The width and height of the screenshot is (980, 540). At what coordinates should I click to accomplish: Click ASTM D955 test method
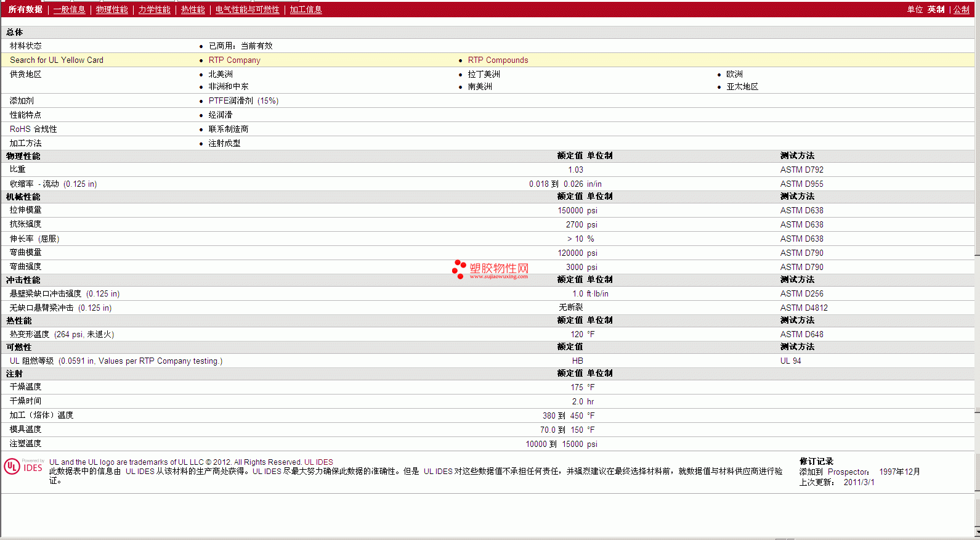801,184
